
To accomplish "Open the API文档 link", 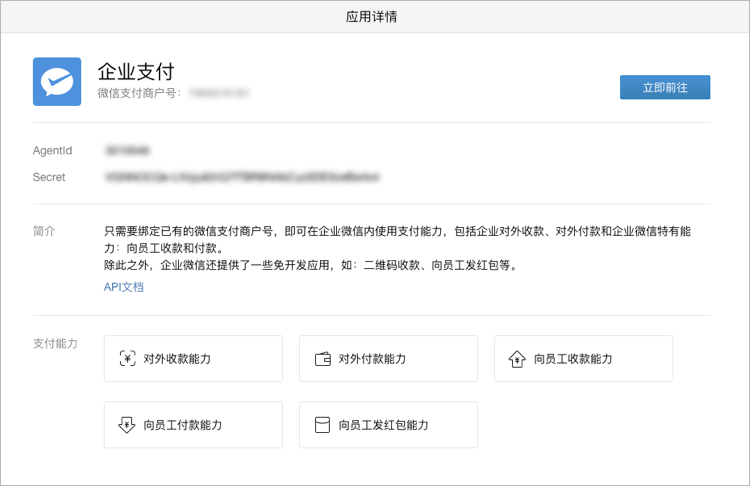I will (124, 287).
